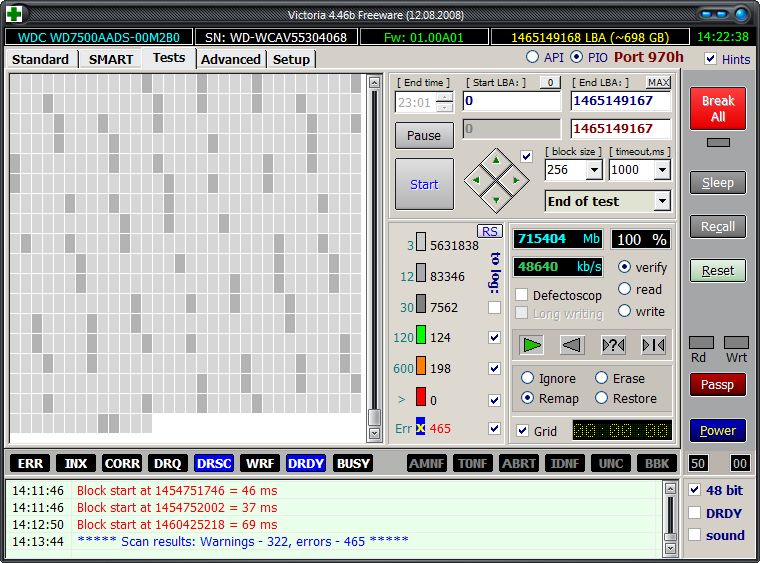760x563 pixels.
Task: Open the block size dropdown
Action: coord(594,170)
